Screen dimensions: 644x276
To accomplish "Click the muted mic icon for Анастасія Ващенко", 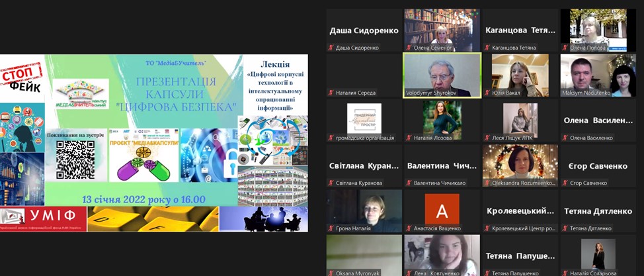I will click(409, 228).
